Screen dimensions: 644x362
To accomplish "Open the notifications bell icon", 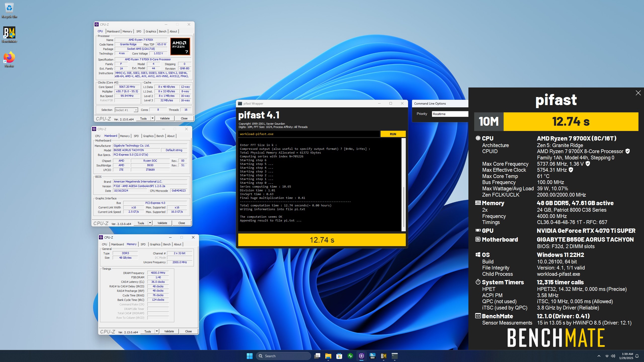I will point(637,356).
